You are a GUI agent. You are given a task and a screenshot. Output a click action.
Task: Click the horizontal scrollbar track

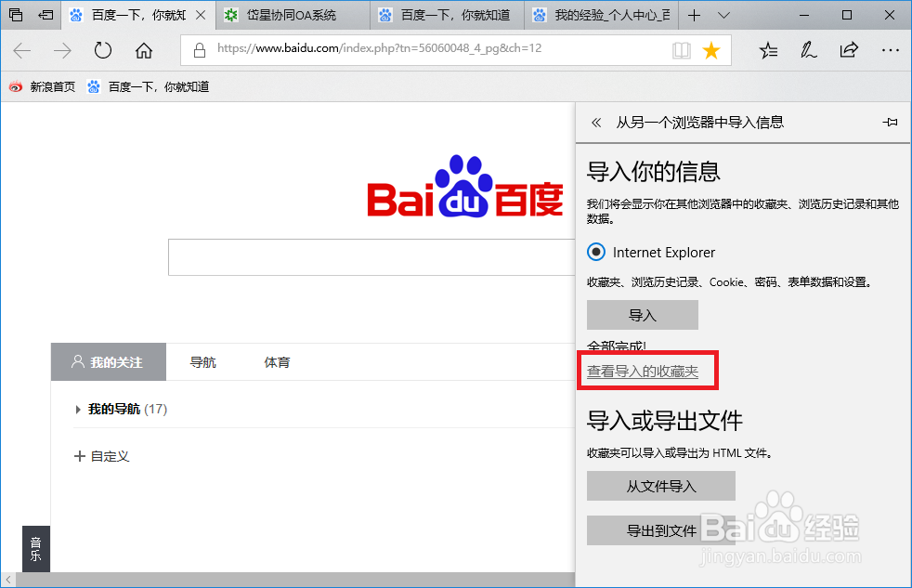point(295,580)
